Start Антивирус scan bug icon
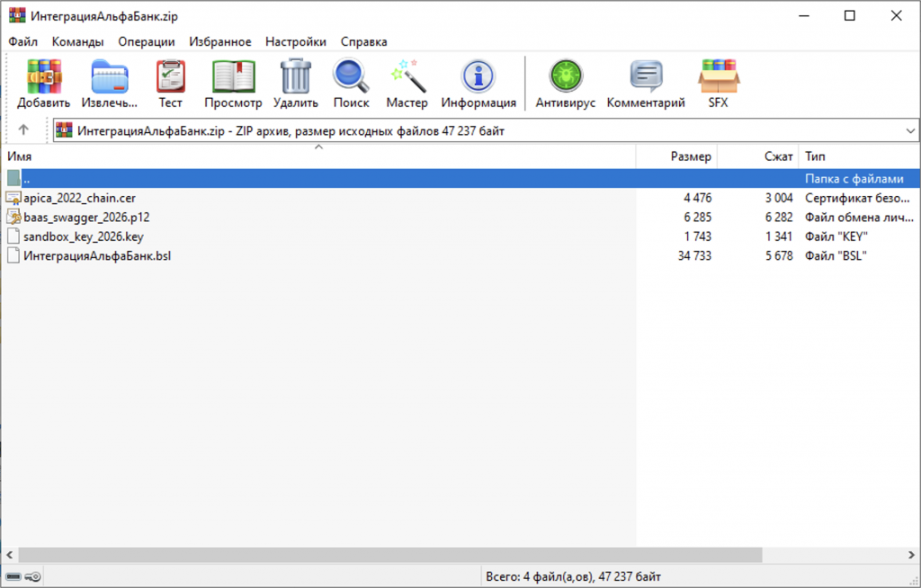 [565, 76]
